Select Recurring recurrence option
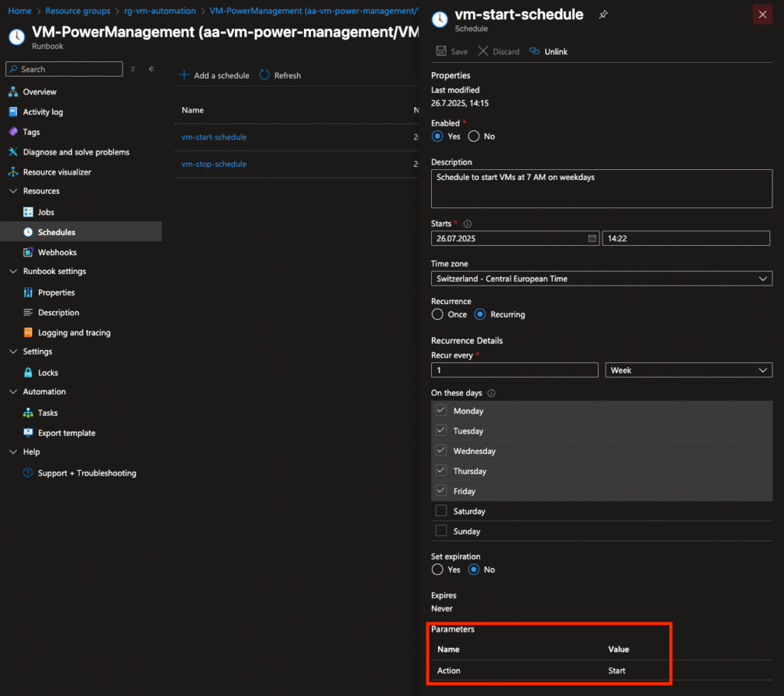This screenshot has width=784, height=696. pyautogui.click(x=480, y=314)
